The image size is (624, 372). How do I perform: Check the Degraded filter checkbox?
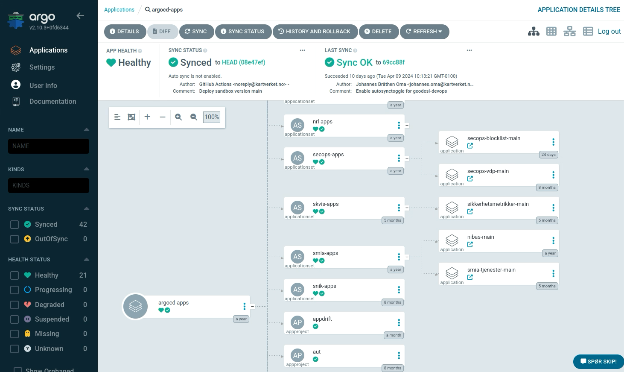pyautogui.click(x=14, y=305)
